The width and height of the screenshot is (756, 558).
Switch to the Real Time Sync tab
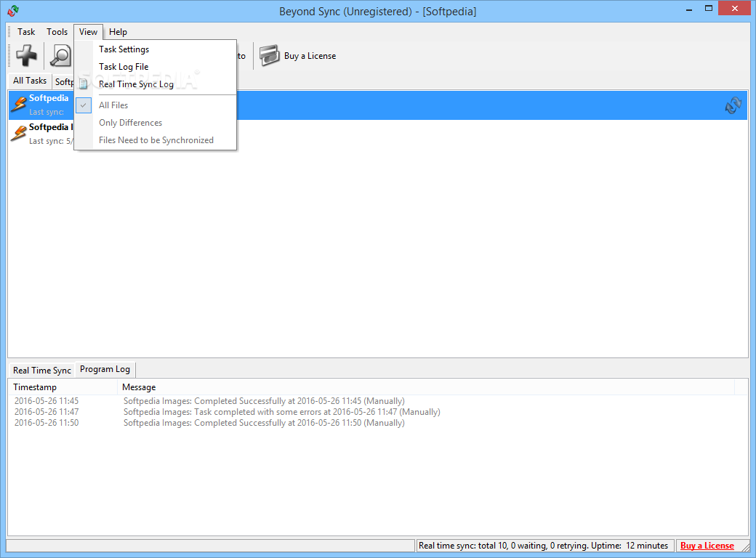coord(42,370)
